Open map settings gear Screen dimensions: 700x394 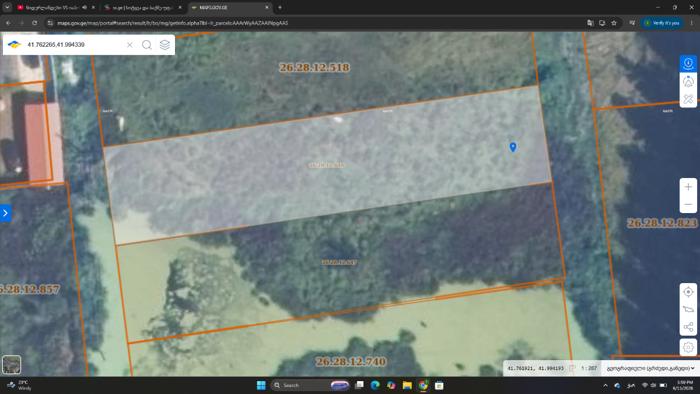[688, 347]
